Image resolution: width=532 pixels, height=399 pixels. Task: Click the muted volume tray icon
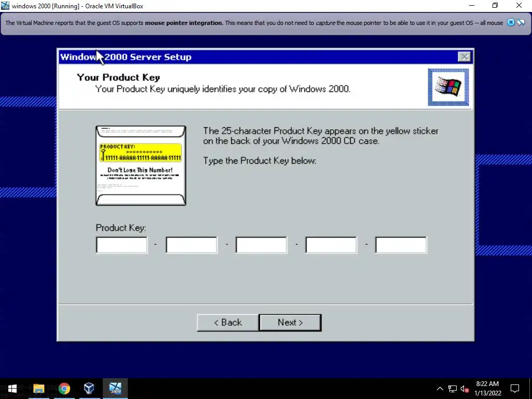click(464, 389)
